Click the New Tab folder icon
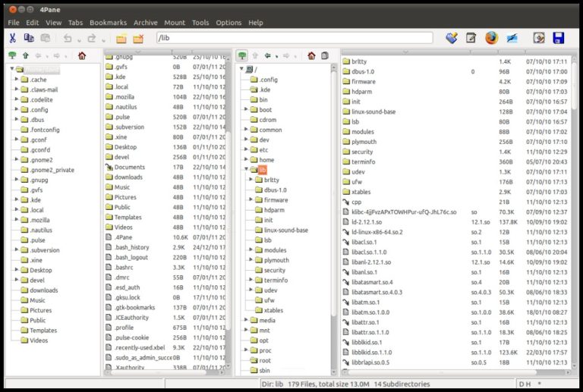583x392 pixels. click(121, 38)
